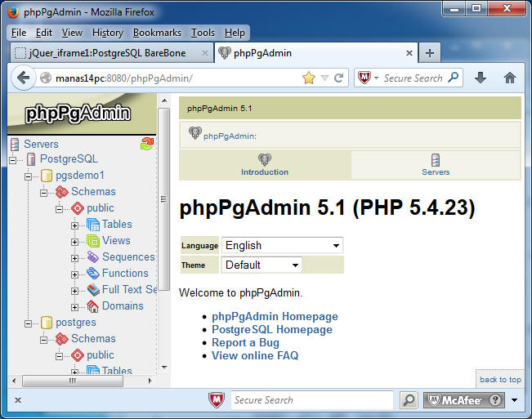This screenshot has width=532, height=419.
Task: Click the green-red refresh icon beside Servers
Action: pos(147,144)
